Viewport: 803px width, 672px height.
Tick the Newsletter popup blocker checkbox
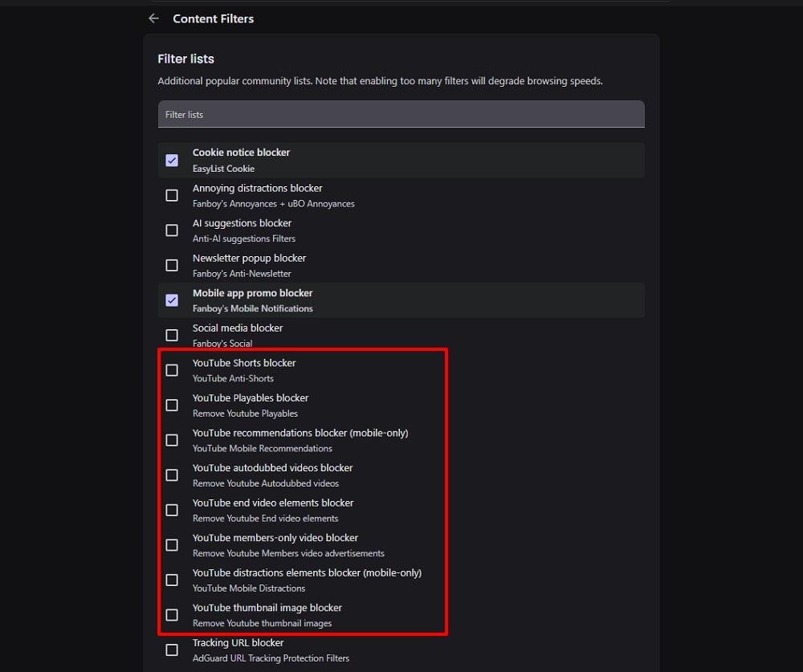point(172,265)
